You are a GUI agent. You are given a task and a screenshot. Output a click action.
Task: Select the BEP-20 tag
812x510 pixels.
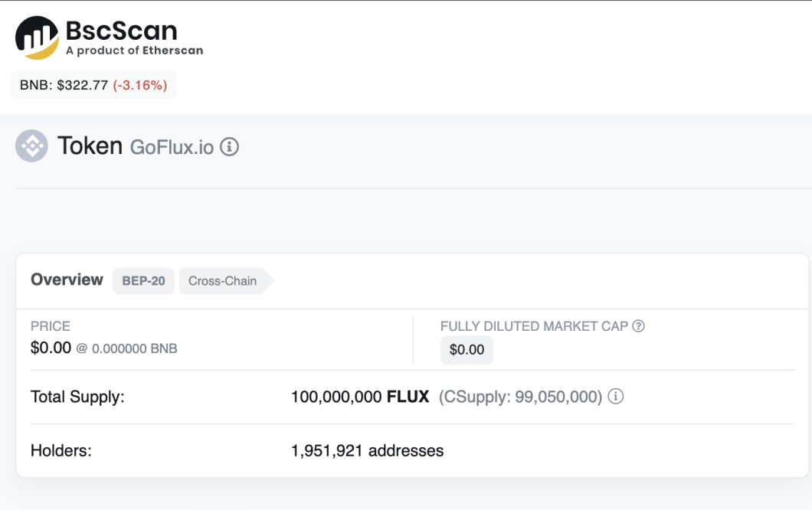[143, 281]
